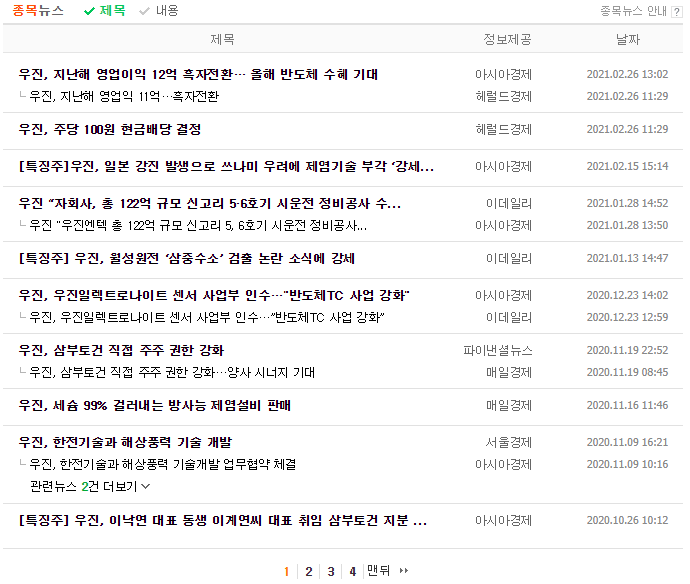Viewport: 690px width, 584px height.
Task: Open article 우진, 삼부토건 직접 주주 권한 강화
Action: point(121,350)
